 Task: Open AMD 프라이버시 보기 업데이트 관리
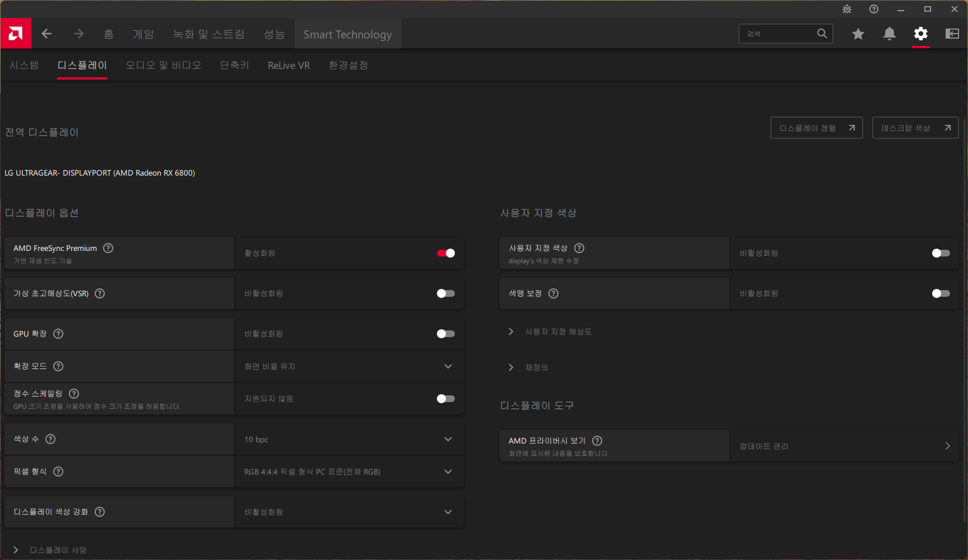(845, 446)
